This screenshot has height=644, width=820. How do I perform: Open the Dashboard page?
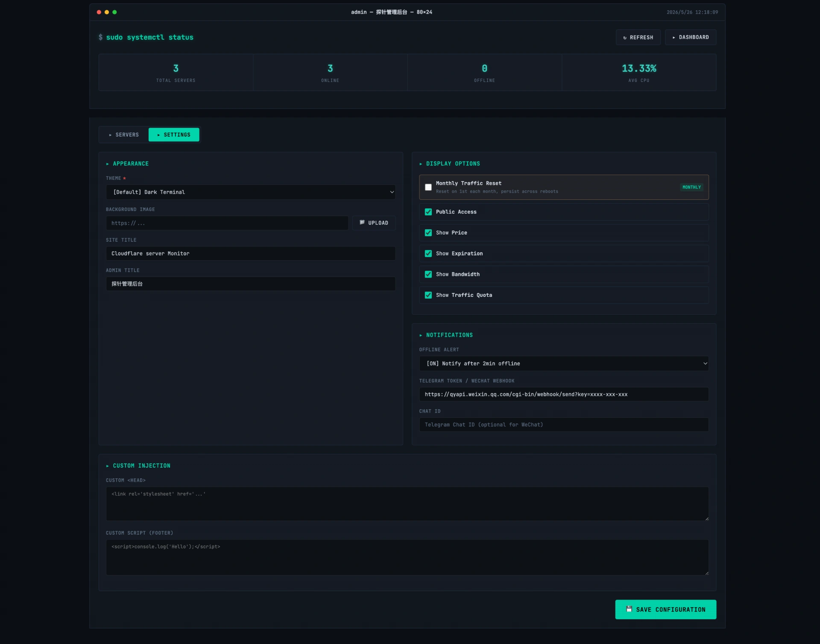coord(691,38)
